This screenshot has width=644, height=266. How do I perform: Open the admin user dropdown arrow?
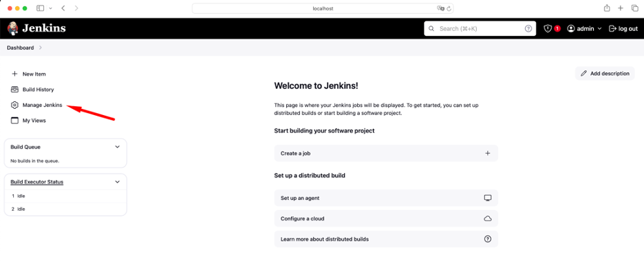(600, 29)
